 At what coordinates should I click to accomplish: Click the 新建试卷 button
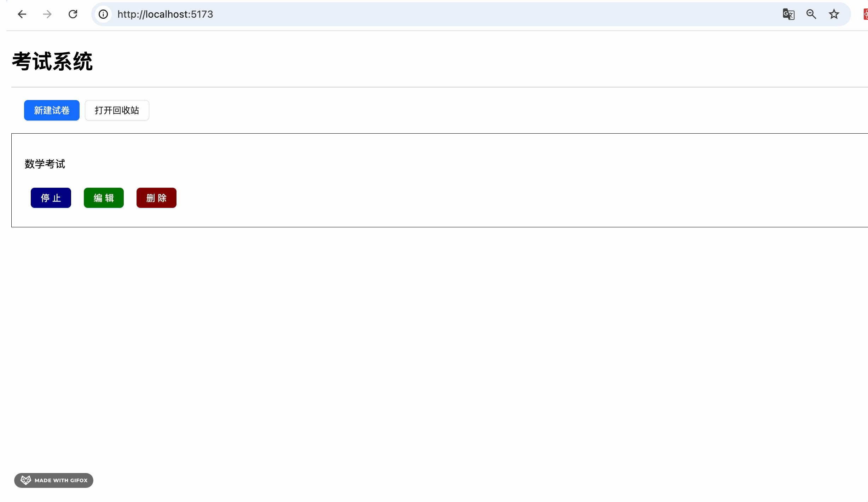51,110
